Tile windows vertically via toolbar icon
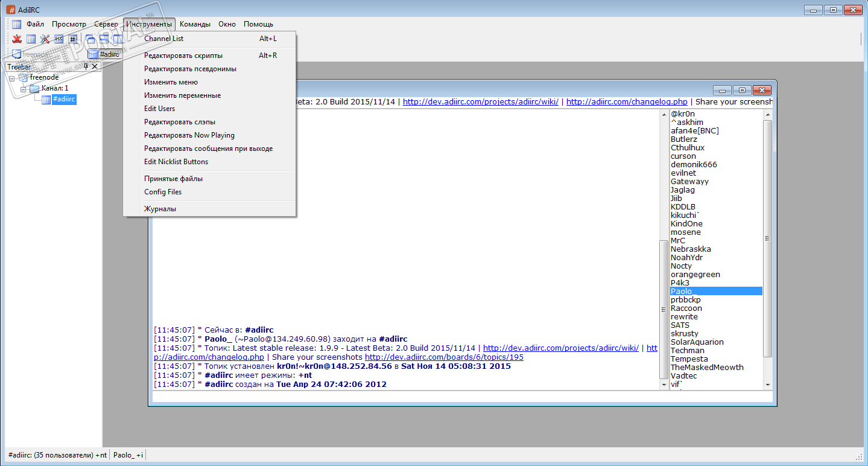 (118, 39)
